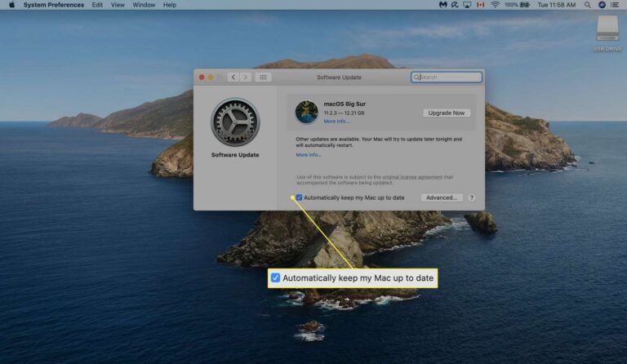Image resolution: width=627 pixels, height=364 pixels.
Task: Go back with the left chevron button
Action: [x=233, y=77]
